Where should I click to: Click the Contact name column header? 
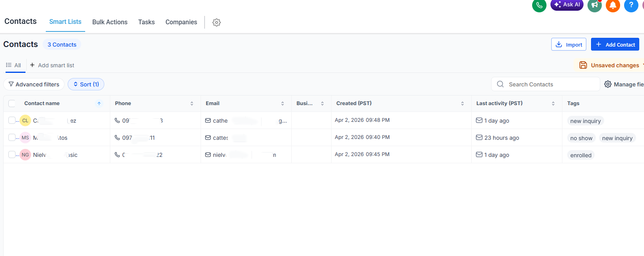42,103
